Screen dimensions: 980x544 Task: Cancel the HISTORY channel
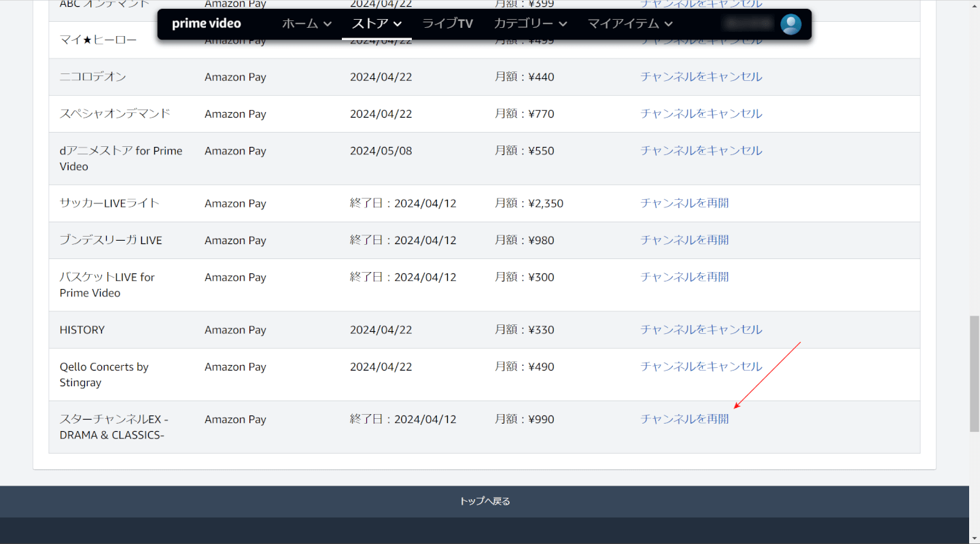coord(701,329)
